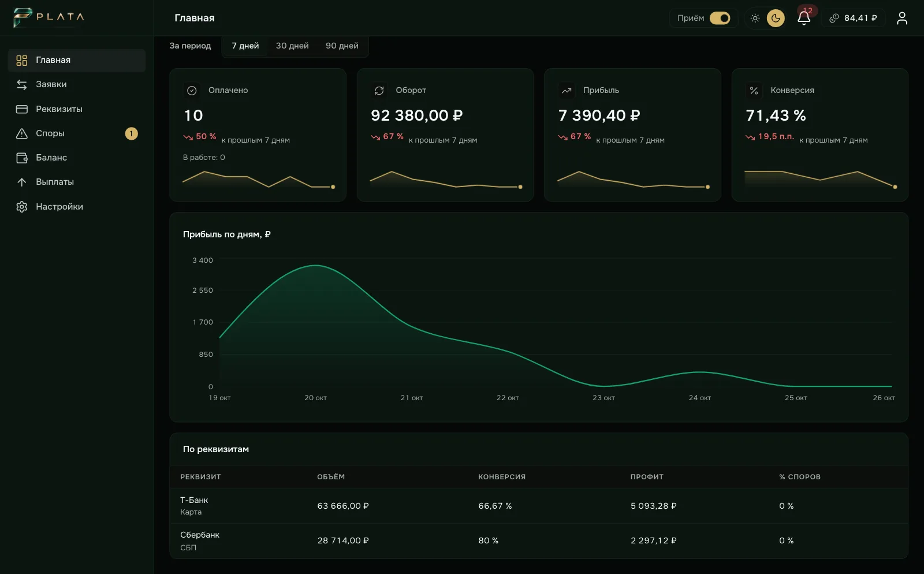Click the КОНВЕРСИЯ column header
This screenshot has height=574, width=924.
(x=502, y=477)
